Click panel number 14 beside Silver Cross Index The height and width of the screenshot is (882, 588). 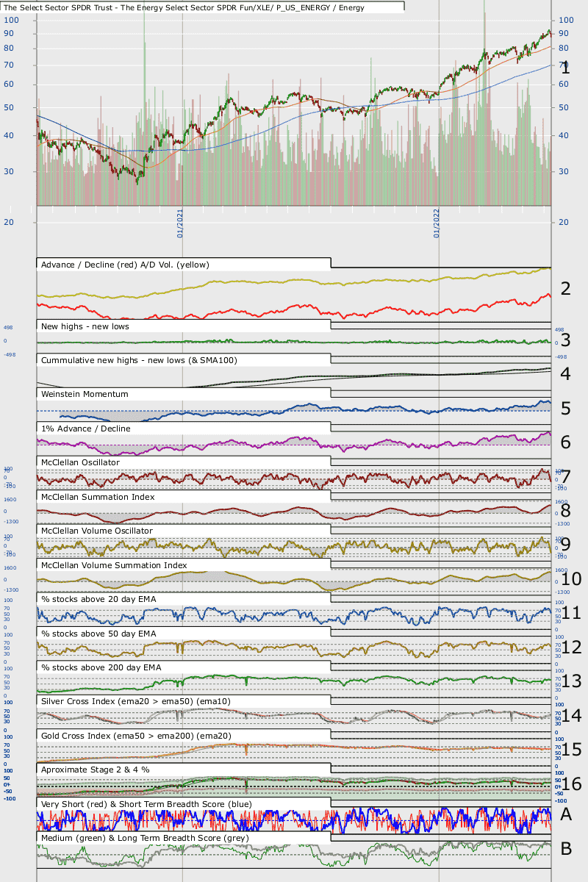point(570,715)
